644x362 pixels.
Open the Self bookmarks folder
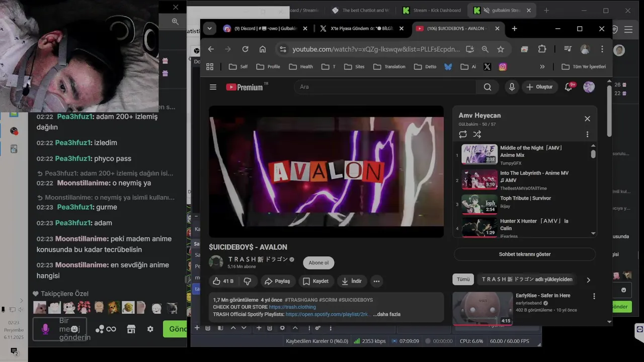tap(238, 66)
